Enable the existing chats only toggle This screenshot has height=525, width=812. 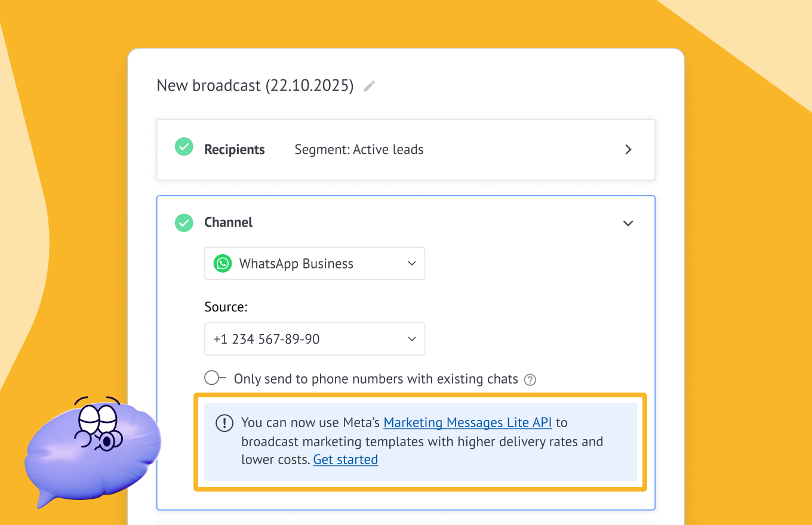point(215,378)
